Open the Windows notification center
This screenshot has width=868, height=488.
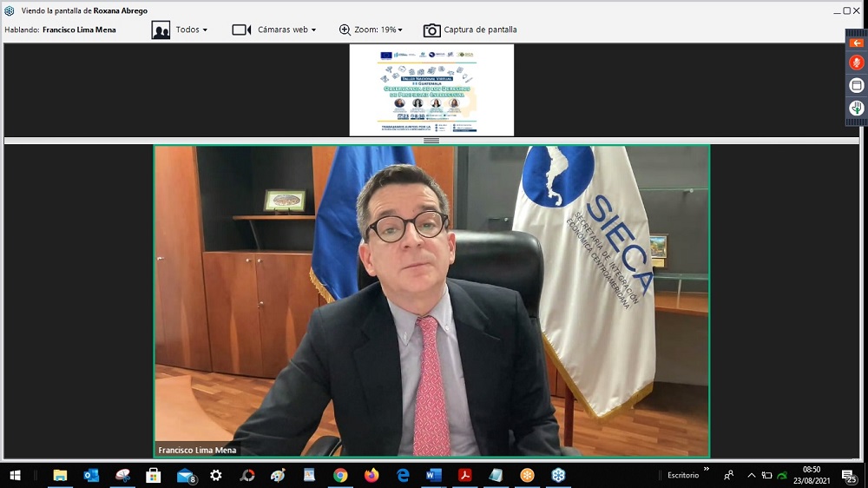pos(849,475)
